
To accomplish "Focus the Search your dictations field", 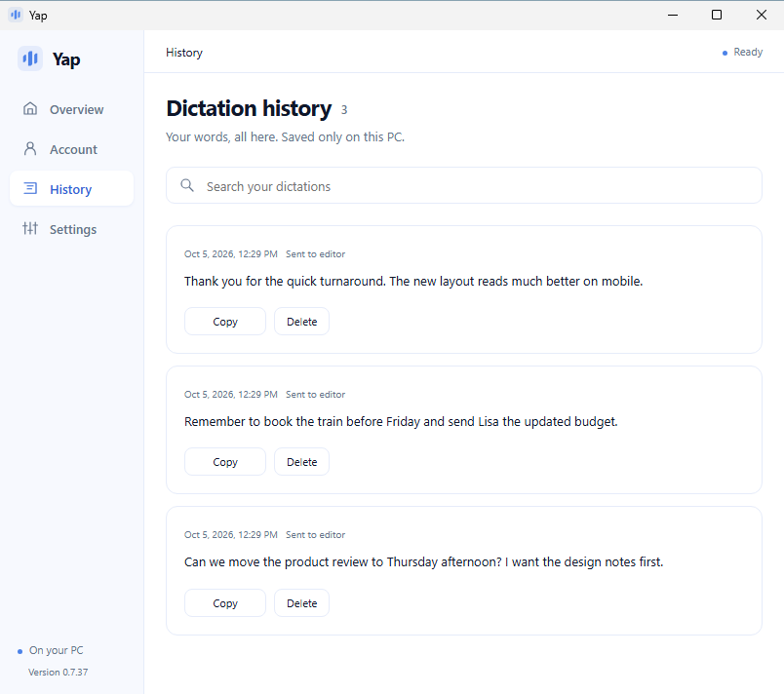I will 463,185.
